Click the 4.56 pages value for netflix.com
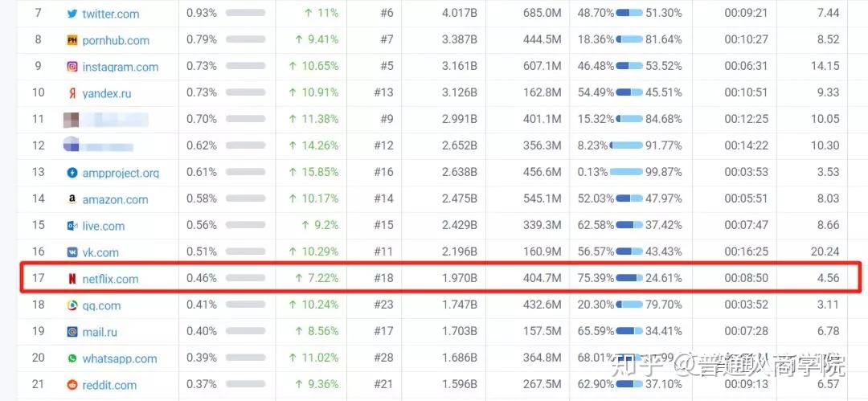The height and width of the screenshot is (401, 868). pyautogui.click(x=828, y=278)
